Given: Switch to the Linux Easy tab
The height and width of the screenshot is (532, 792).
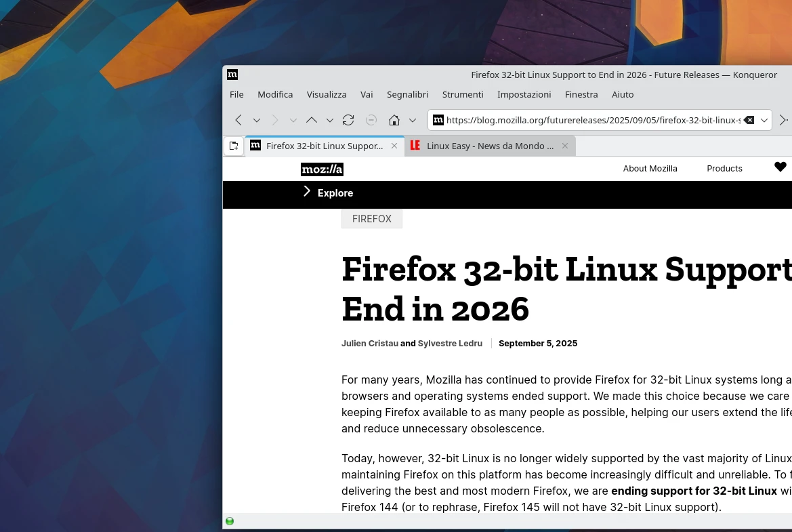Looking at the screenshot, I should coord(489,146).
